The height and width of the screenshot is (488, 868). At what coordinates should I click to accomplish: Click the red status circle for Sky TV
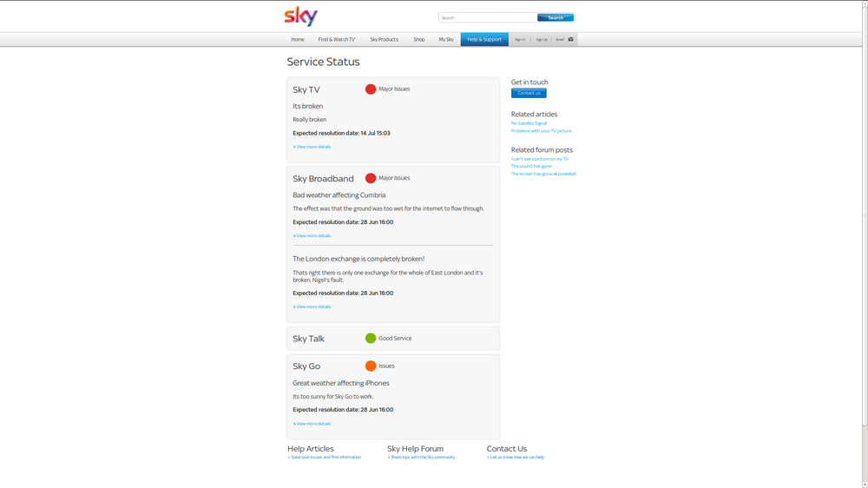(371, 89)
